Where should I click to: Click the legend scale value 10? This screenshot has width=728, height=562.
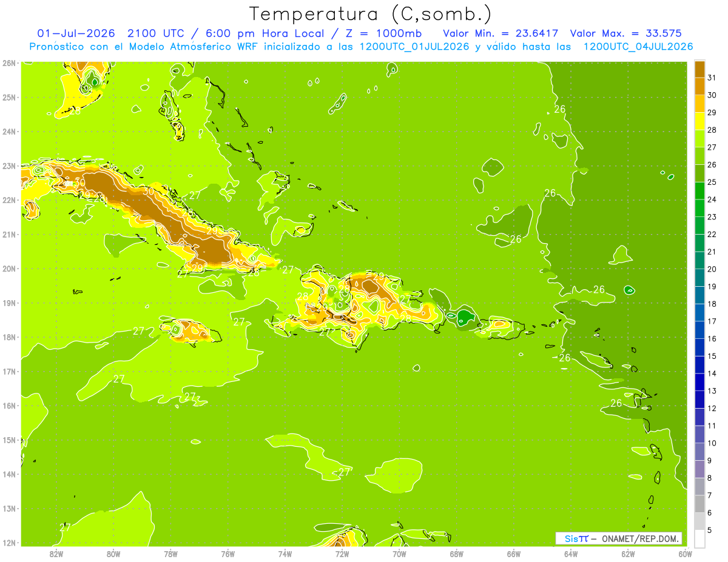[712, 443]
